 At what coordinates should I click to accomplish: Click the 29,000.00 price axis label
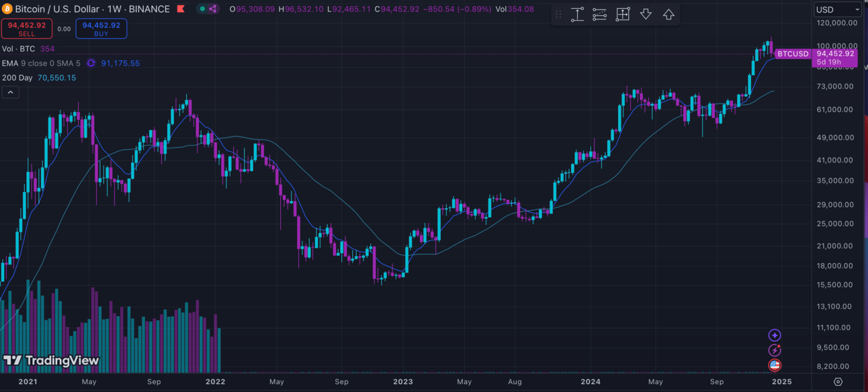835,205
